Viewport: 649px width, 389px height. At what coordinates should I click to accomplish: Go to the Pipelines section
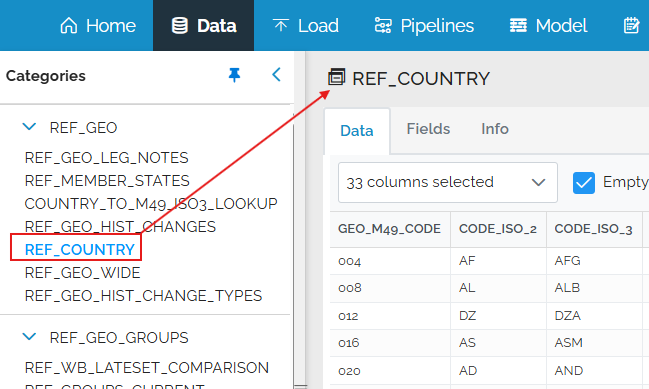pos(424,26)
